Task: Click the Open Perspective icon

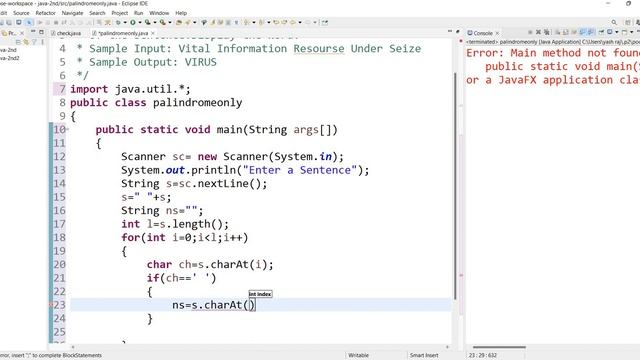Action: 628,22
